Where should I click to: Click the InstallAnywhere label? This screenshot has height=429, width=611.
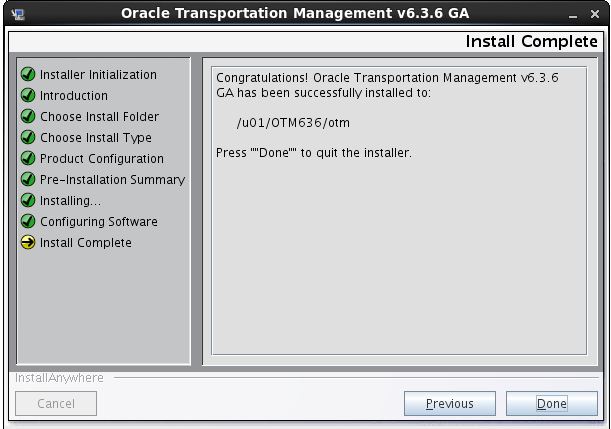(59, 378)
